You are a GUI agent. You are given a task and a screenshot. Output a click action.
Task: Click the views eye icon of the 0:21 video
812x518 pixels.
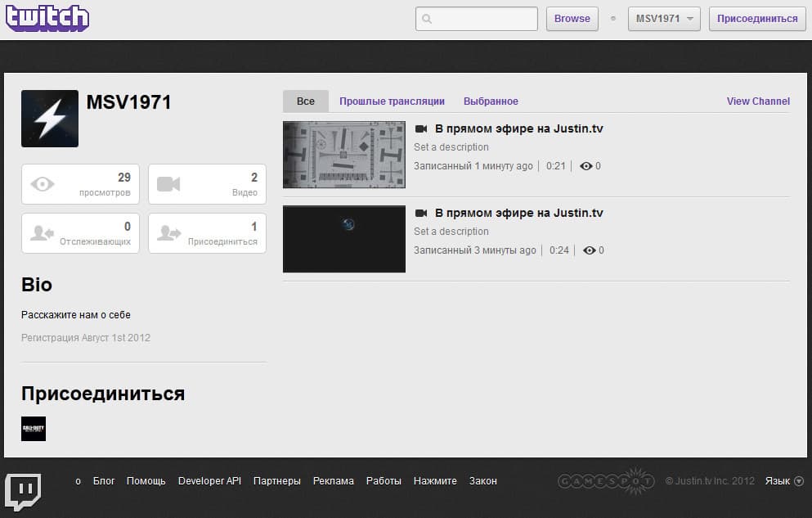click(x=585, y=166)
